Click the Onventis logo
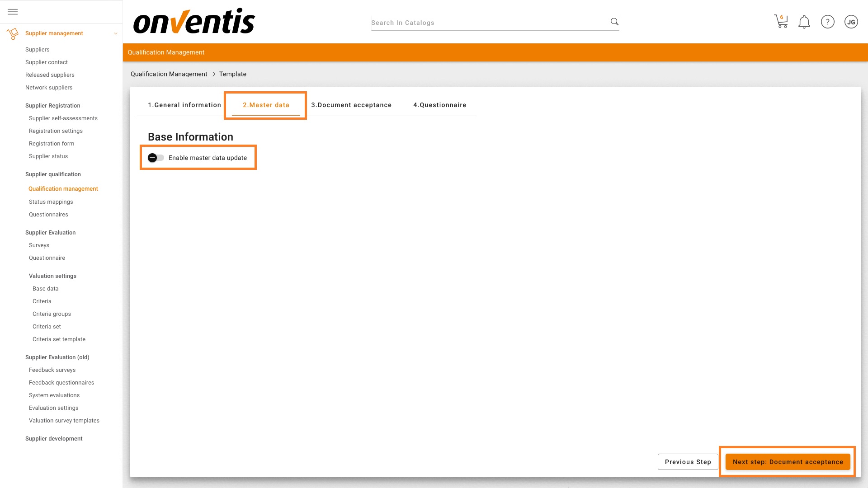 pyautogui.click(x=194, y=21)
